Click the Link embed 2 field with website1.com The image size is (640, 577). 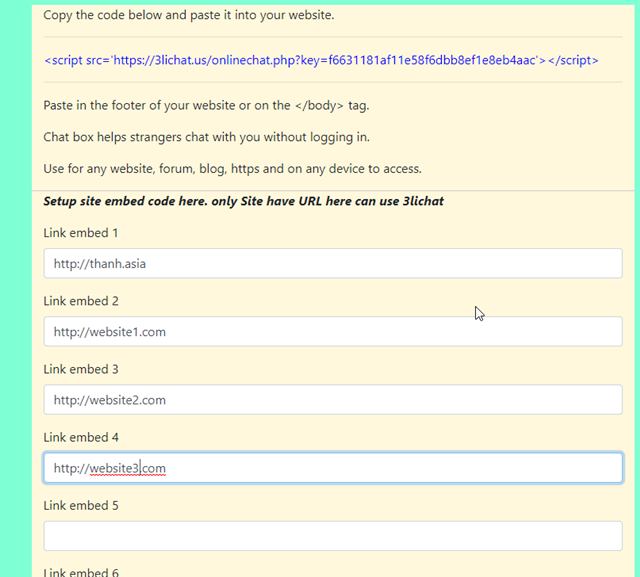(x=333, y=331)
